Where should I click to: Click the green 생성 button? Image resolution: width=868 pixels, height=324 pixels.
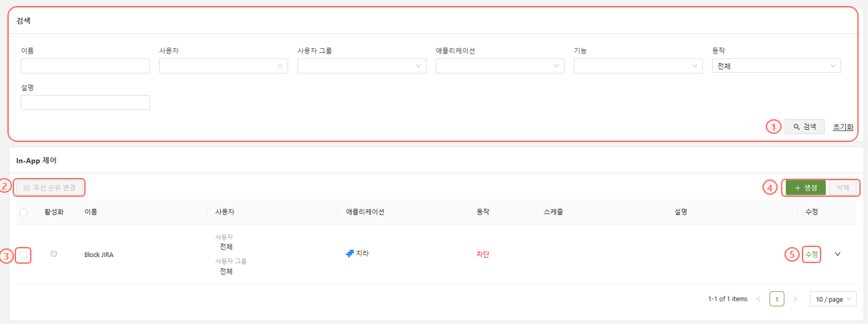click(x=806, y=187)
